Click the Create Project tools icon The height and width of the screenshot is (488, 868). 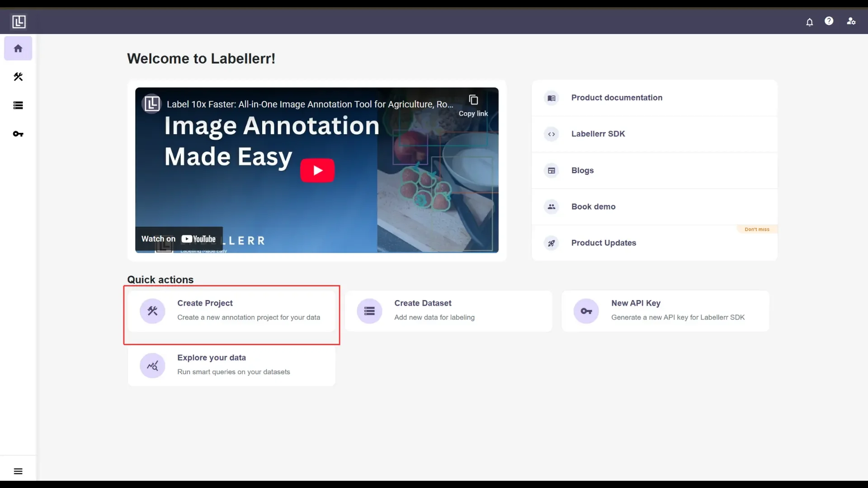[x=152, y=311]
